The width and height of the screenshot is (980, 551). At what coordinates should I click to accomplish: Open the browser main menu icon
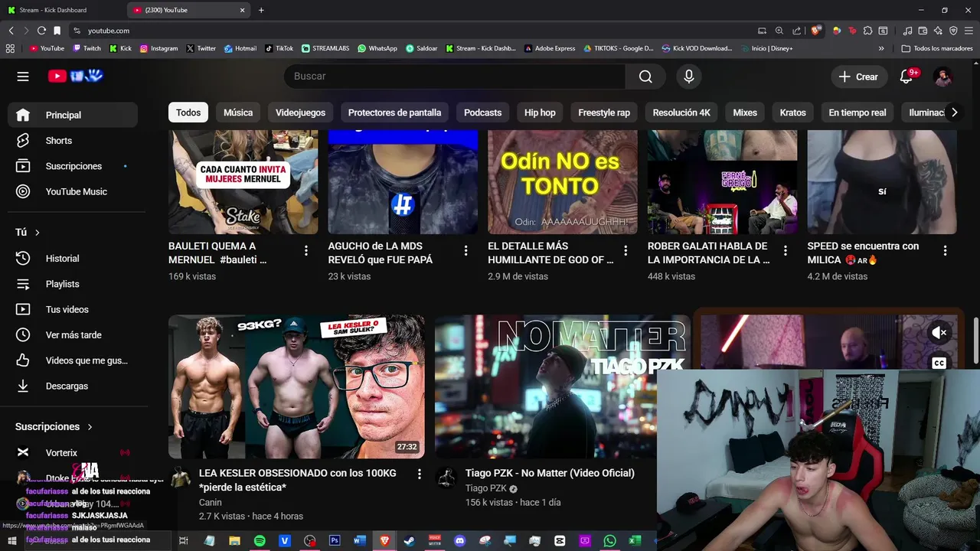tap(969, 31)
